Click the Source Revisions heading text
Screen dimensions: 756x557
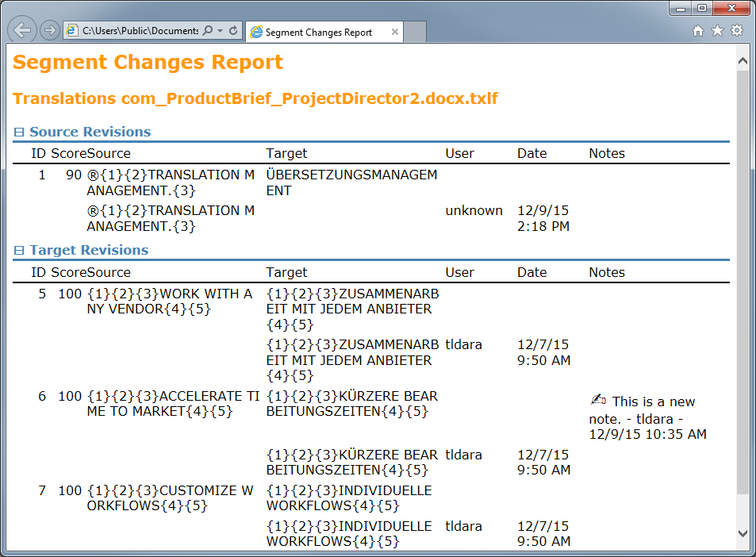[90, 133]
